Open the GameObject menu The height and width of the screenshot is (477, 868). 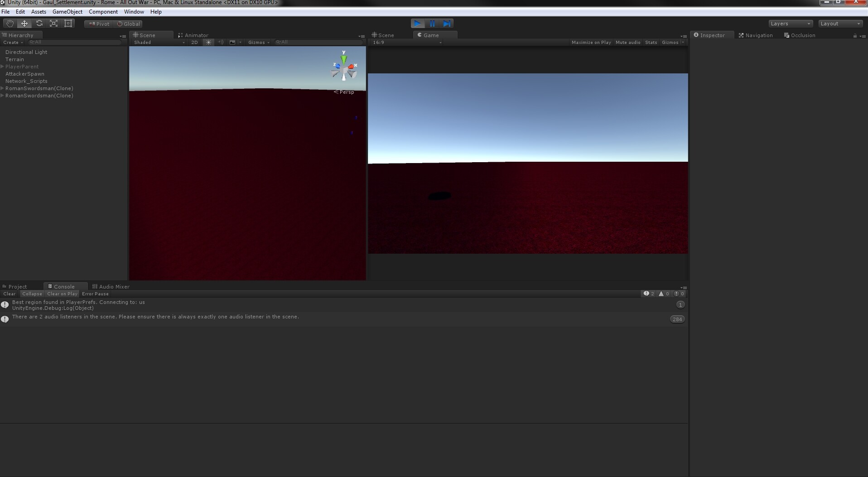68,11
